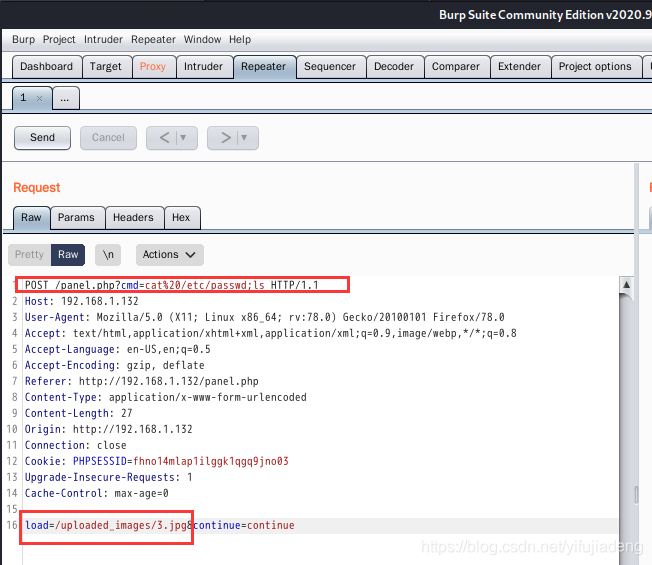Go back to previous request with < arrow
Image resolution: width=652 pixels, height=565 pixels.
click(x=164, y=138)
